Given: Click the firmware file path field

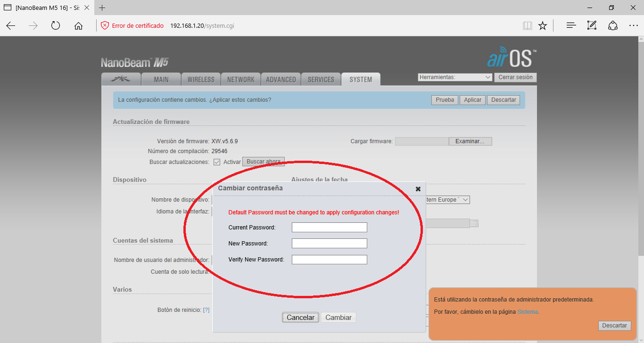Looking at the screenshot, I should (x=421, y=141).
